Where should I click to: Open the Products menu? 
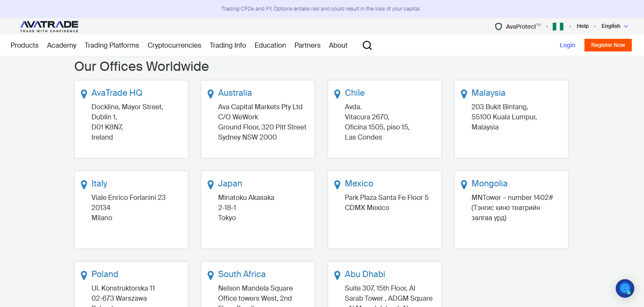24,45
